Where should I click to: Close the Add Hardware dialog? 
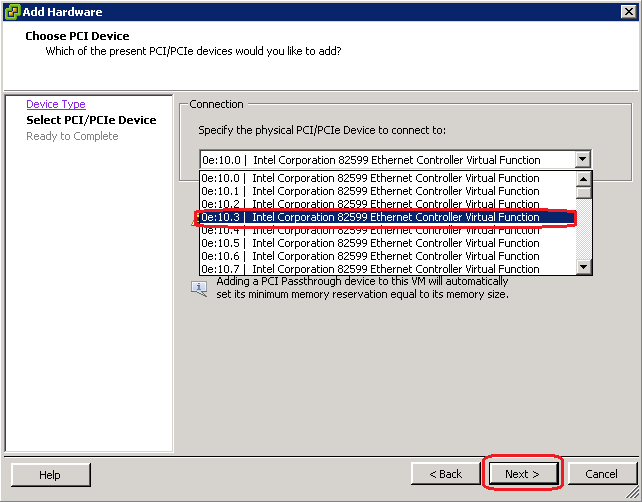pyautogui.click(x=628, y=11)
